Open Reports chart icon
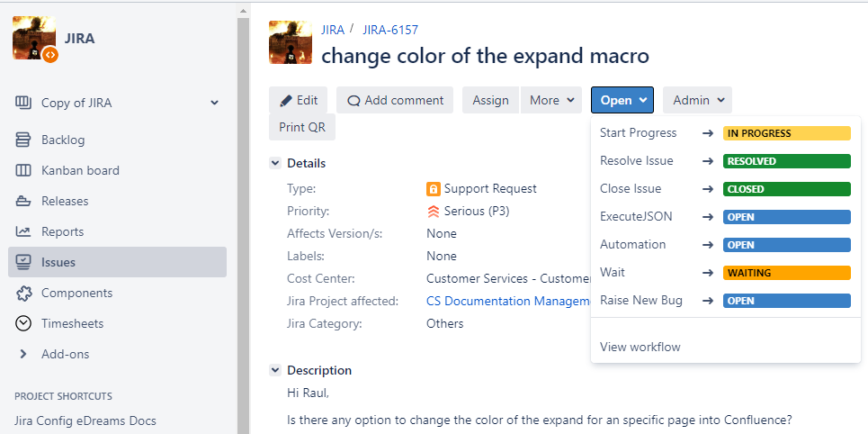Viewport: 868px width, 434px height. click(x=24, y=231)
